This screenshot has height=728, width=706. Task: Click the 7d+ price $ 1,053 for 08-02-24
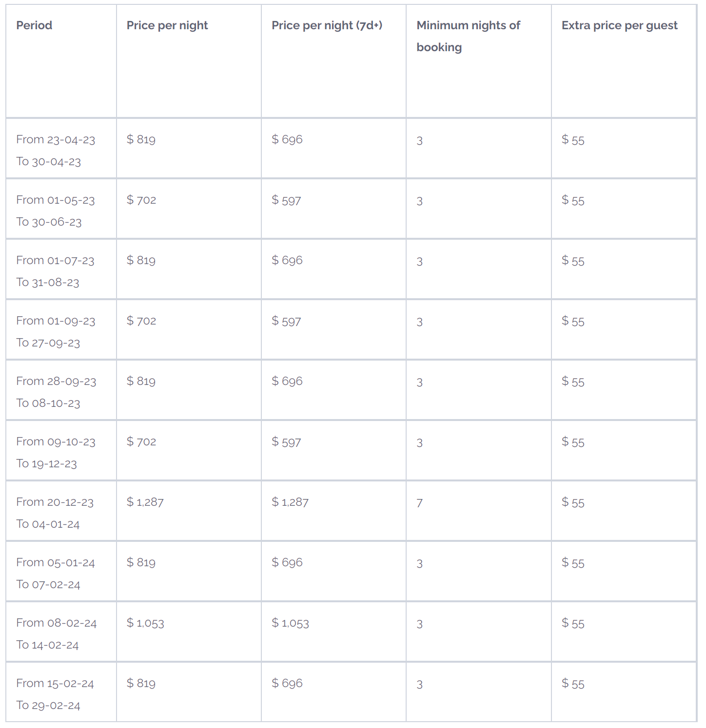(290, 623)
